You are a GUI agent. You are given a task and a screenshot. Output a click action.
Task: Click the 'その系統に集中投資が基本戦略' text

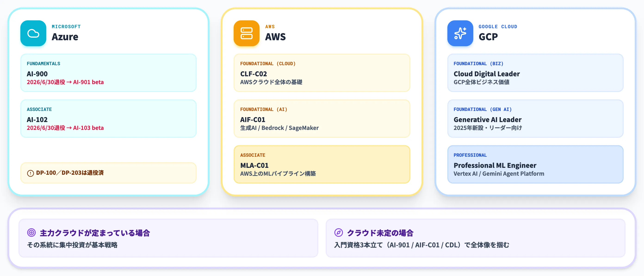pyautogui.click(x=72, y=245)
